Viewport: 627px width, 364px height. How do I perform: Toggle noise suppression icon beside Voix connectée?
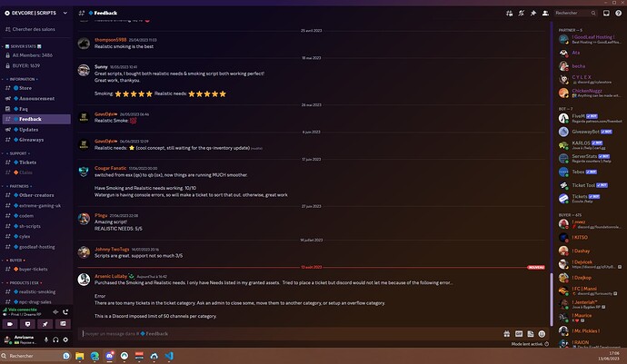pos(55,311)
